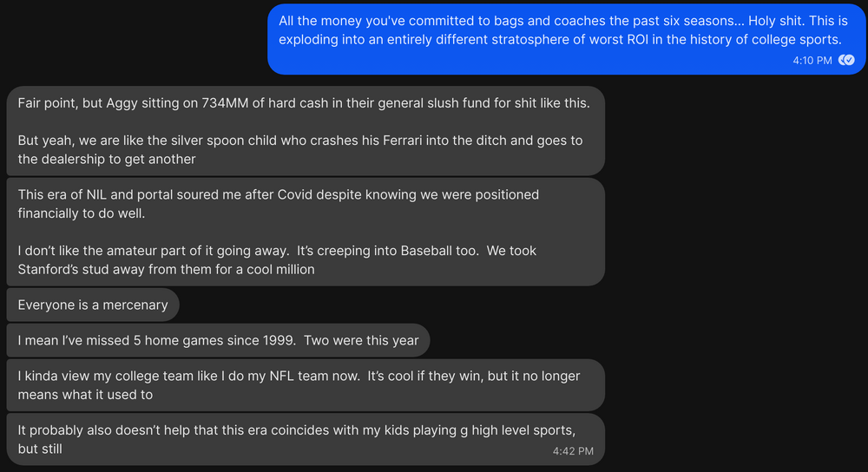Select the "Everyone is a mercenary" message
868x472 pixels.
93,305
